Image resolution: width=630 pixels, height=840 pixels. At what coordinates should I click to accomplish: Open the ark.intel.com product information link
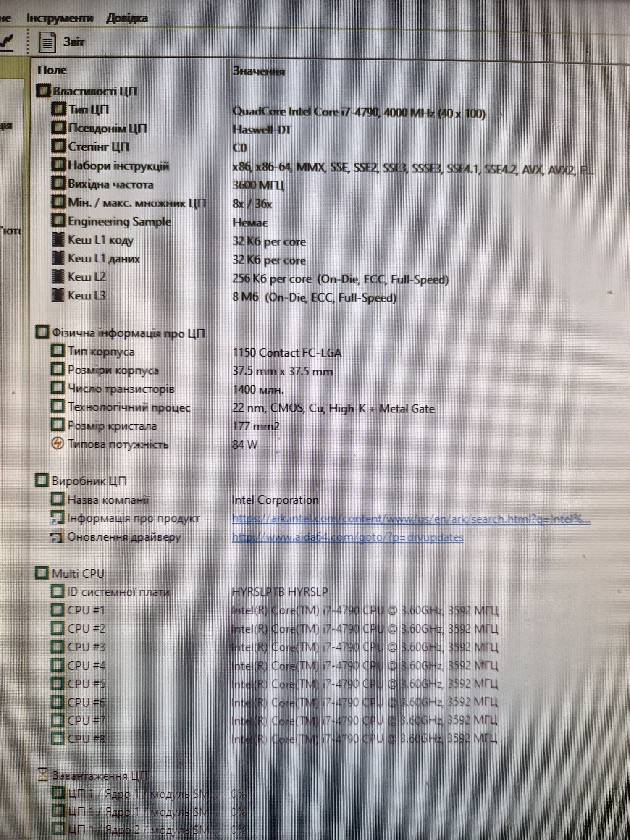click(x=411, y=519)
